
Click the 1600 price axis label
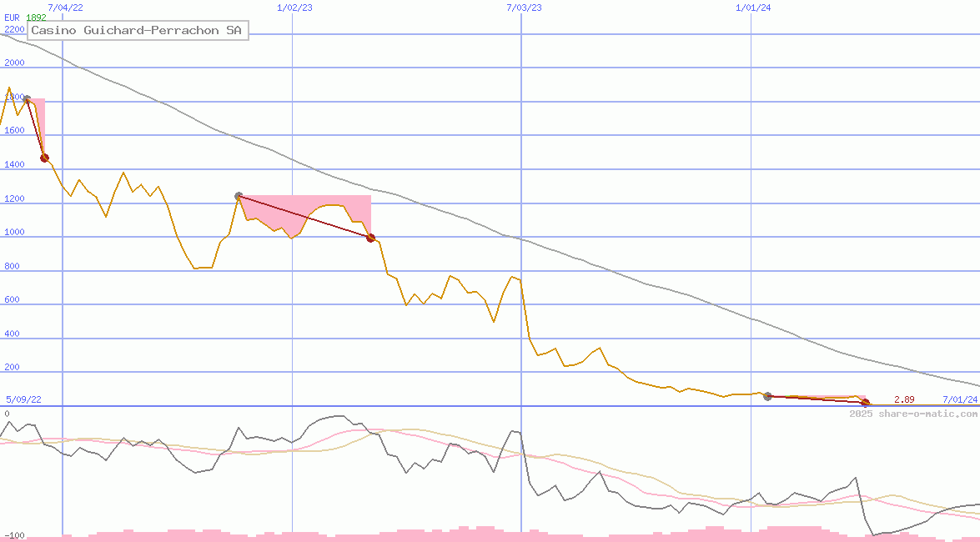point(14,130)
